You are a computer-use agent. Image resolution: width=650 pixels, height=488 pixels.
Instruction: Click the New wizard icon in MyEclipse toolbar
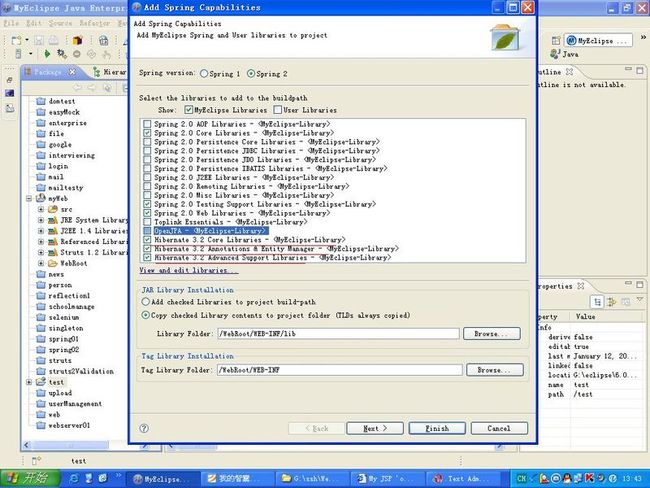coord(16,40)
